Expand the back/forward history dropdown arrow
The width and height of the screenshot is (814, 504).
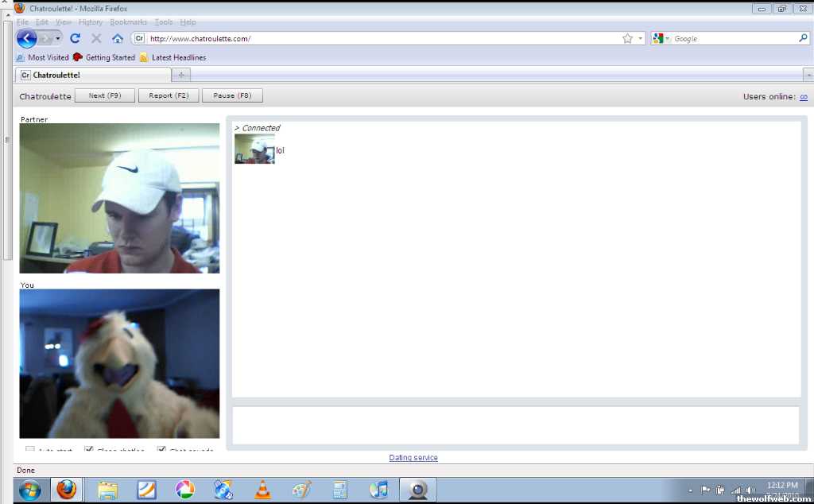58,38
